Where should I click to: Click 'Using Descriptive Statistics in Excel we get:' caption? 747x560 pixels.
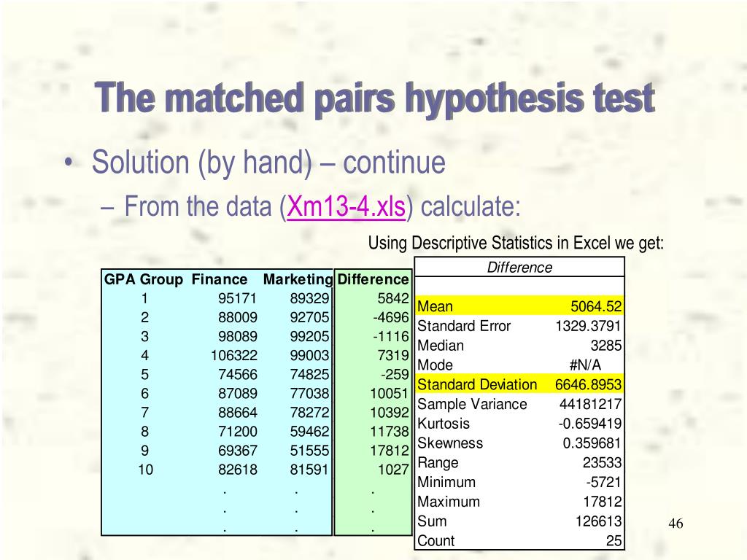[516, 243]
